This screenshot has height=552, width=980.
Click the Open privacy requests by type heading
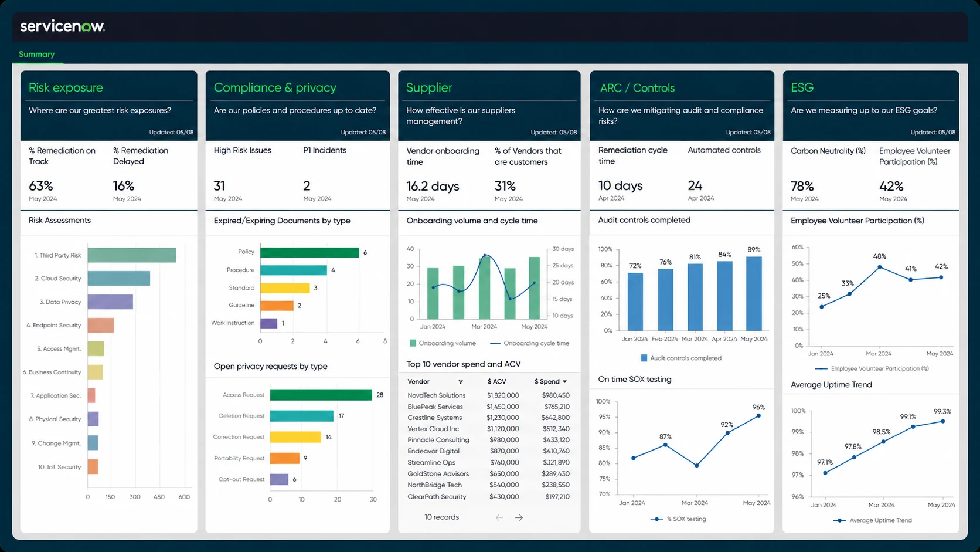pyautogui.click(x=271, y=366)
